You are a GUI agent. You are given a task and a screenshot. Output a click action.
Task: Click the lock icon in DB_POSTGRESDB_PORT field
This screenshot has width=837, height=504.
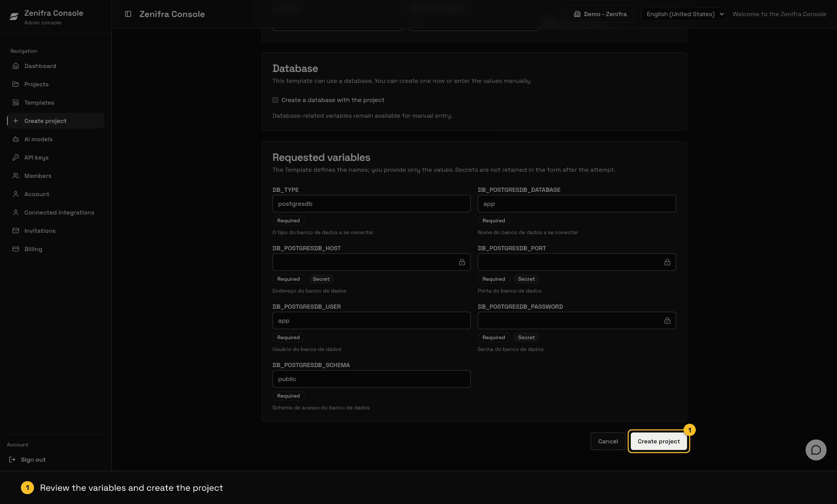[x=667, y=262]
